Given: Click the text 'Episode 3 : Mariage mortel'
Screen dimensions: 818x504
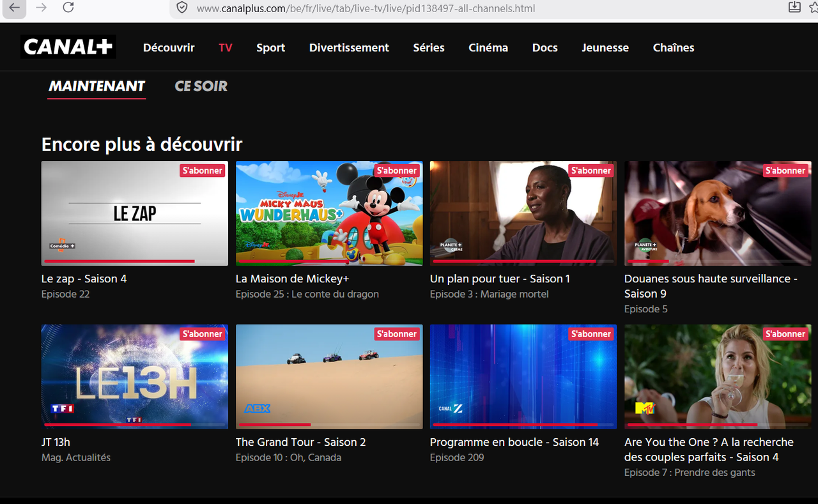Looking at the screenshot, I should click(x=490, y=294).
